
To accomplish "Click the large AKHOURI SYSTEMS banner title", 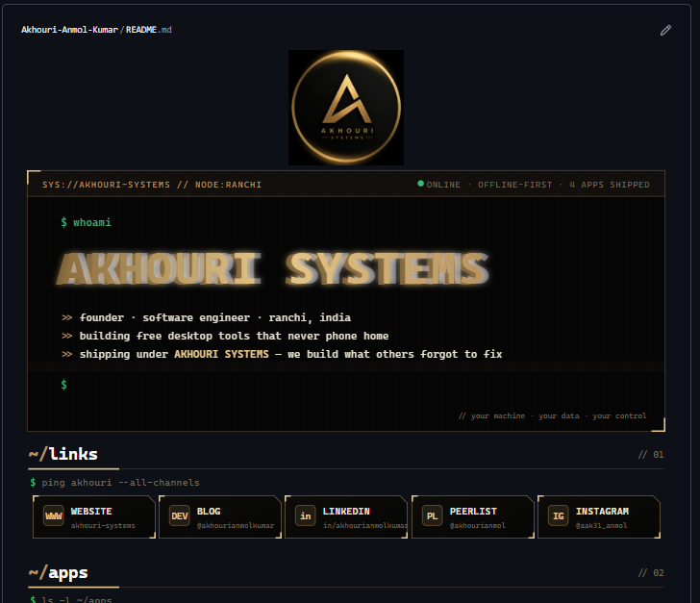I will tap(273, 269).
